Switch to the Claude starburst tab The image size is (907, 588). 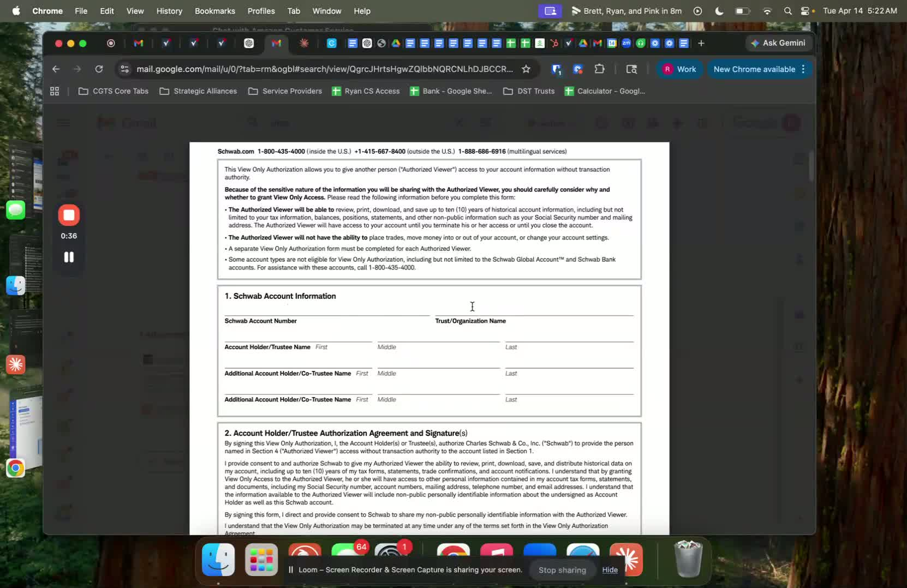(x=304, y=43)
